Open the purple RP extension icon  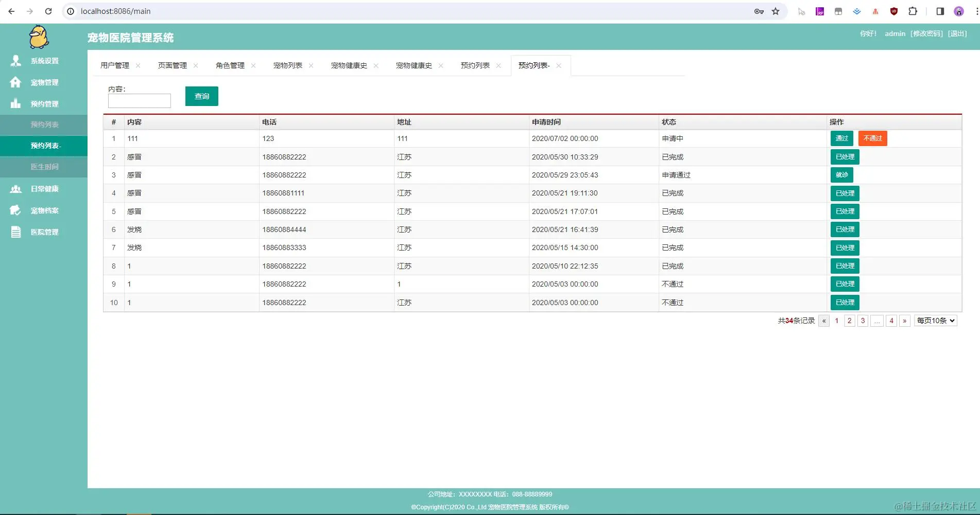820,11
